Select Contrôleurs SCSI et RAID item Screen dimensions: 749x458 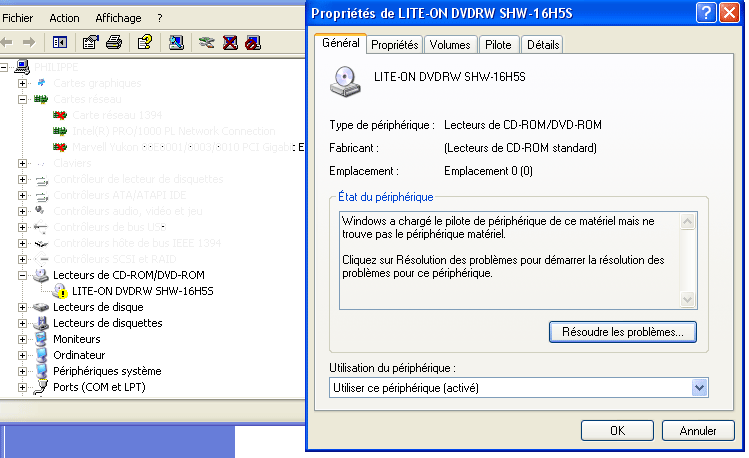[x=115, y=259]
